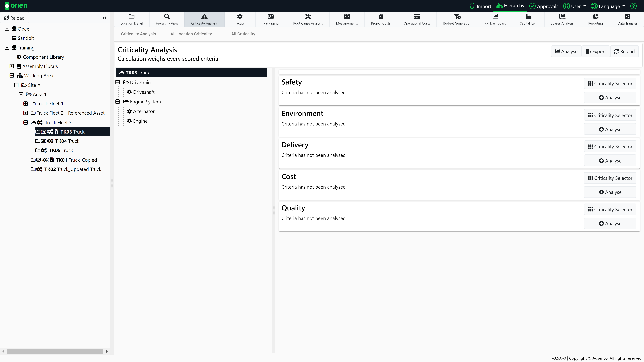Select TK04 Truck in the tree
This screenshot has width=644, height=362.
coord(57,141)
